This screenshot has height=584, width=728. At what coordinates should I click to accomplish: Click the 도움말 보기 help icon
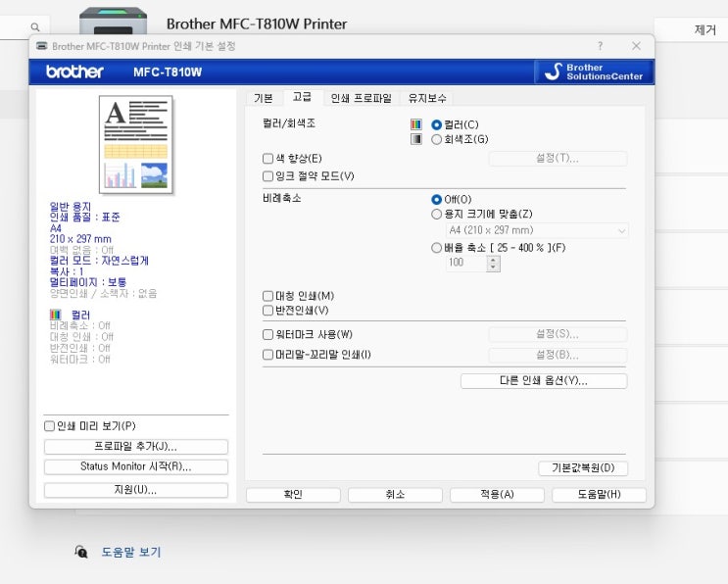81,552
